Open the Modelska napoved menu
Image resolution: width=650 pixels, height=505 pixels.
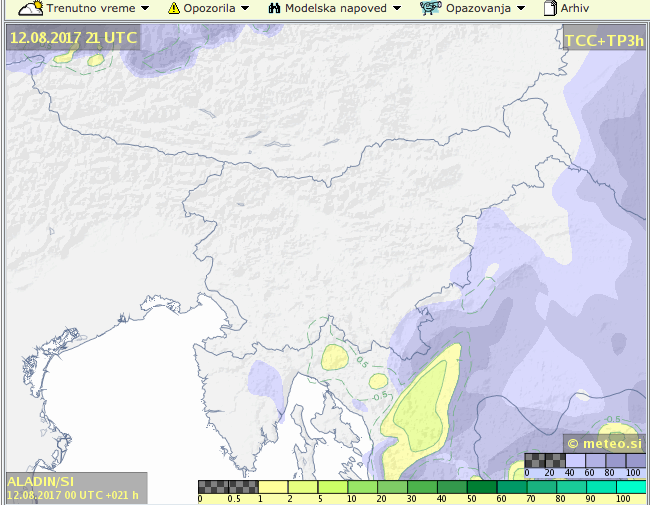pos(335,8)
